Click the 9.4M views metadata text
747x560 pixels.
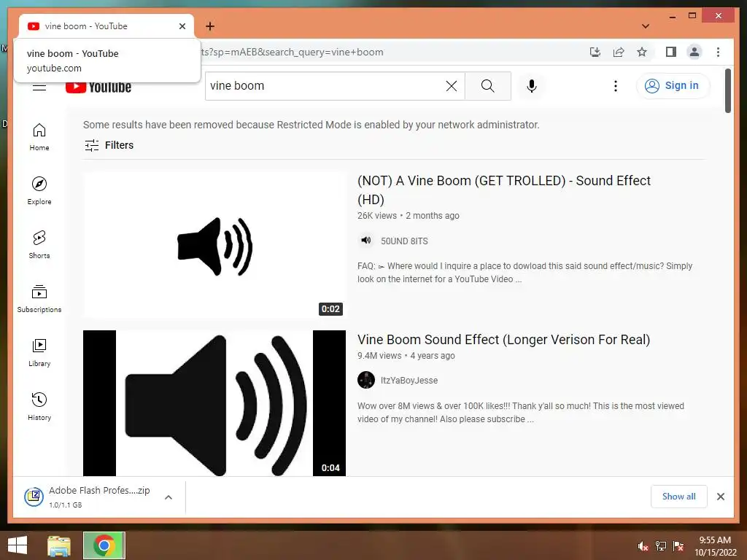379,356
